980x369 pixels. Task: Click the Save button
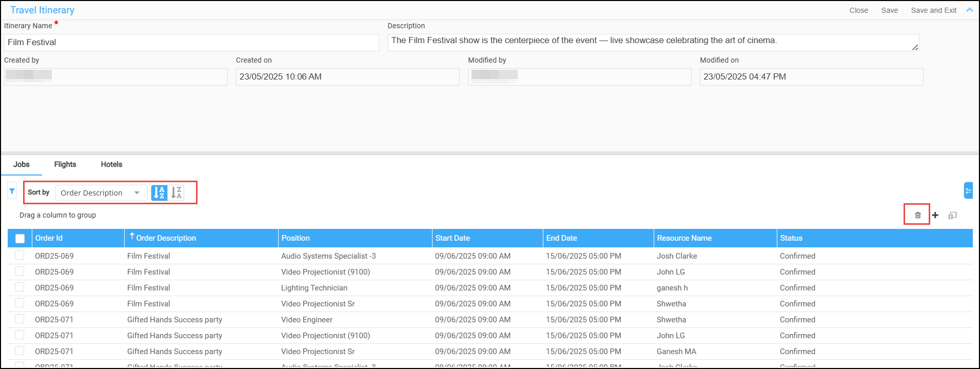coord(889,10)
